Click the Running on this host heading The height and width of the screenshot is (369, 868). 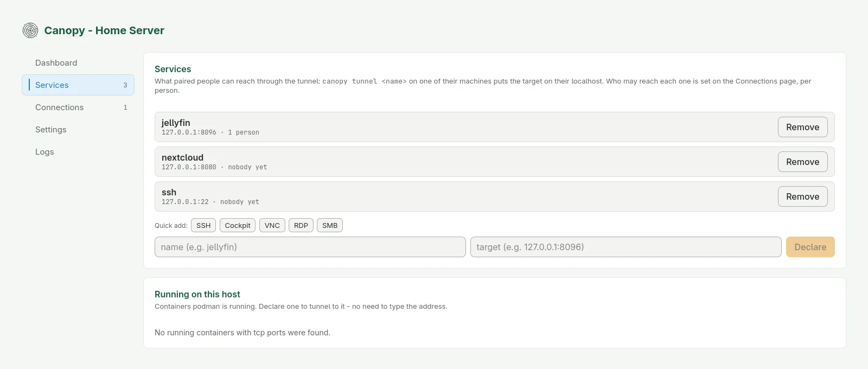pos(197,294)
